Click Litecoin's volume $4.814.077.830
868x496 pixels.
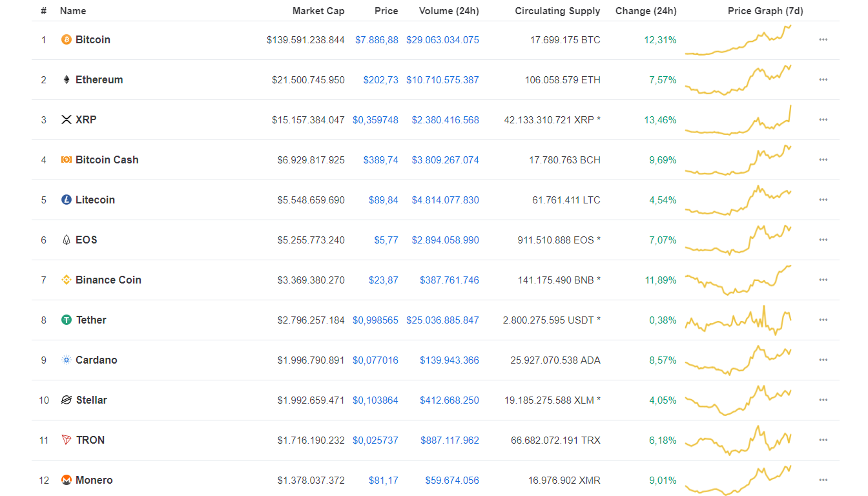click(446, 200)
